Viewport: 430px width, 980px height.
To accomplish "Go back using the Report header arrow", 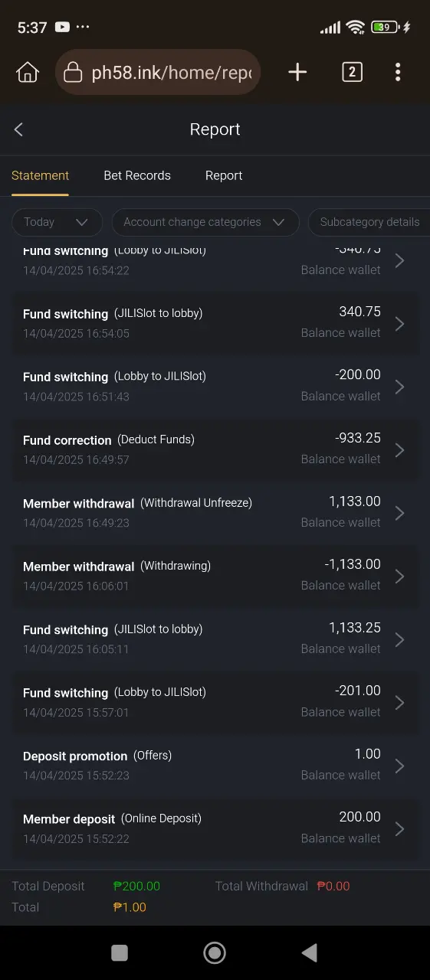I will [x=19, y=129].
